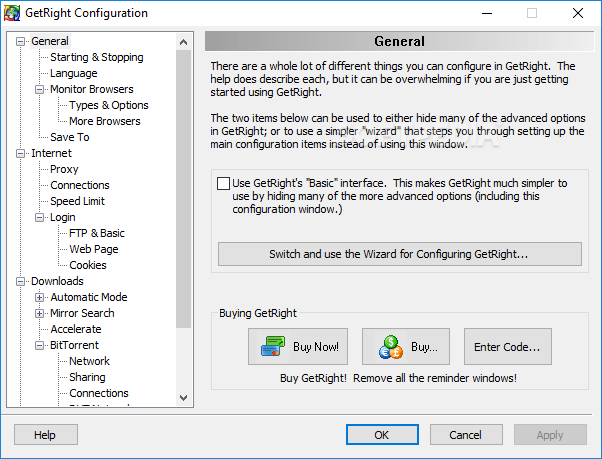The width and height of the screenshot is (602, 459).
Task: Open Web Page login settings
Action: pyautogui.click(x=94, y=249)
